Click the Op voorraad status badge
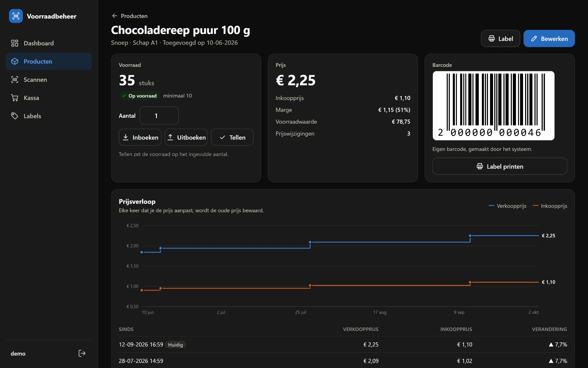This screenshot has width=588, height=368. pyautogui.click(x=139, y=96)
